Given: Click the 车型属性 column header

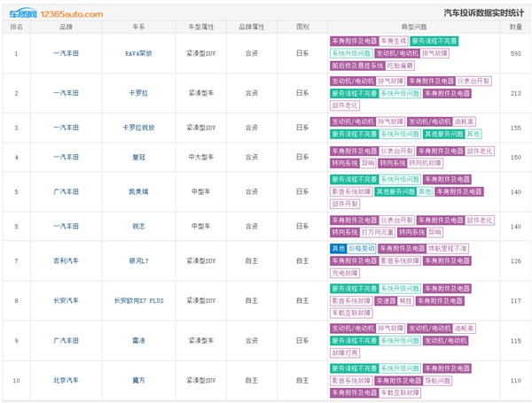Looking at the screenshot, I should (x=201, y=27).
